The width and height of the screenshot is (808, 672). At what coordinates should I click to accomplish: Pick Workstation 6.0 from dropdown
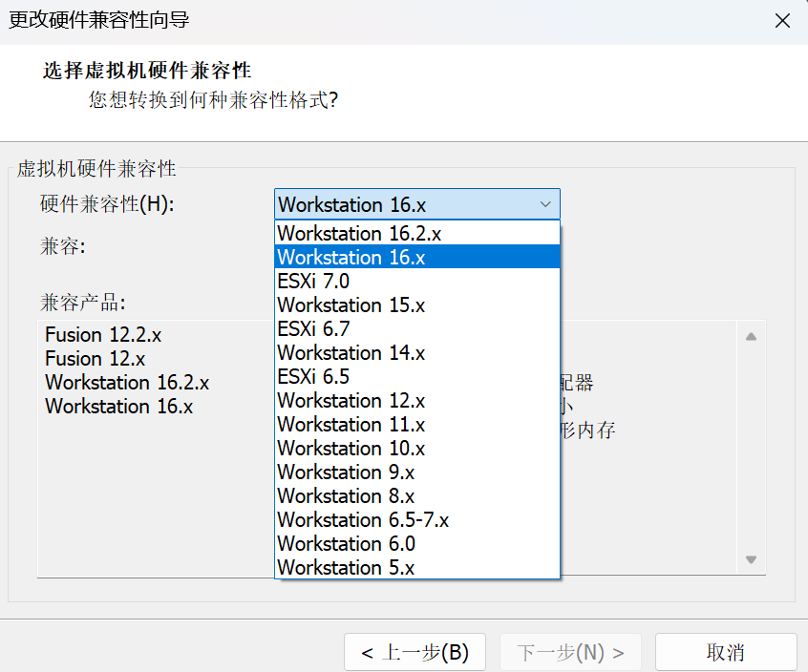point(416,543)
